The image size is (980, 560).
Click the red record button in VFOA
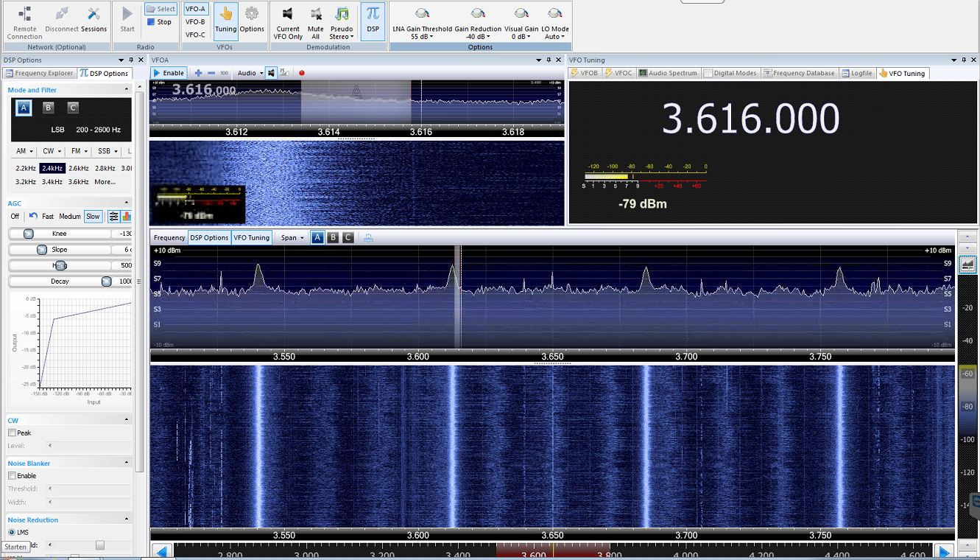tap(302, 73)
